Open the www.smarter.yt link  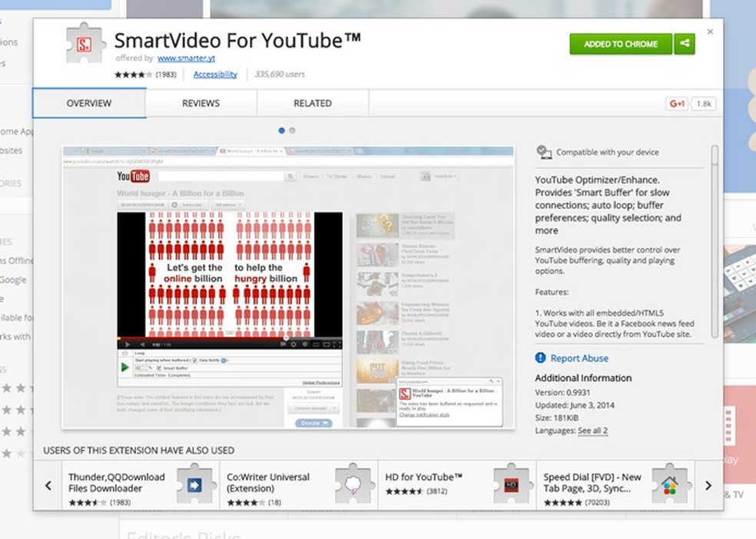[x=186, y=58]
